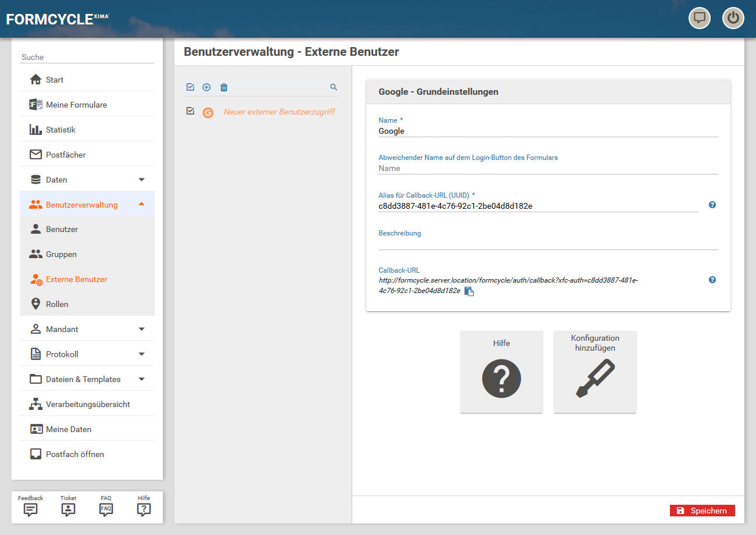
Task: Click the Hilfe tile with question mark
Action: [501, 372]
